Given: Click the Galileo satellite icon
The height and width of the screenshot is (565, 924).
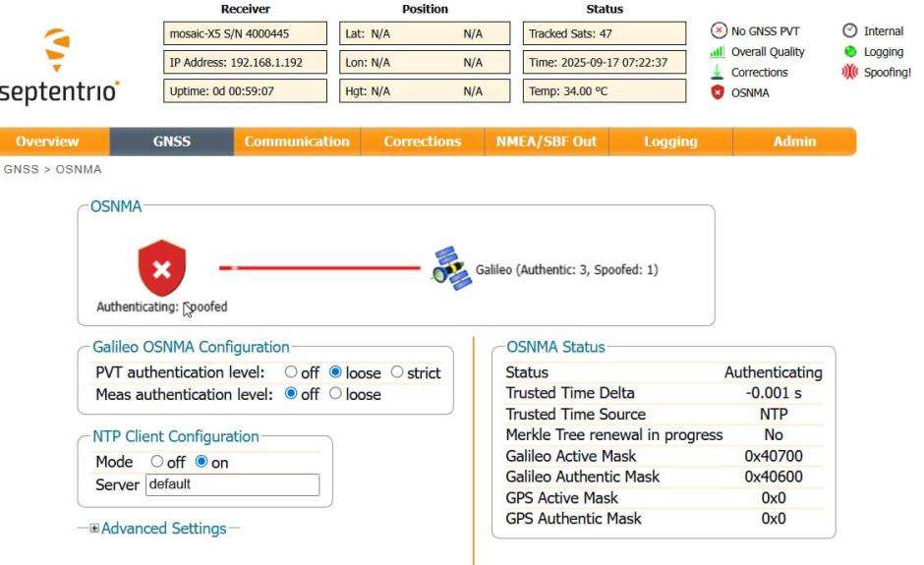Looking at the screenshot, I should [451, 268].
